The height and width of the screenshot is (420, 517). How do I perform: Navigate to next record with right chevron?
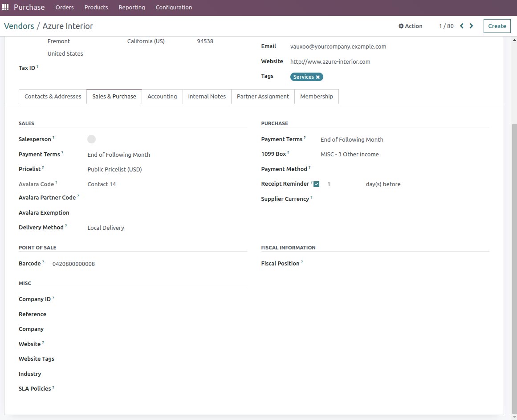coord(471,26)
